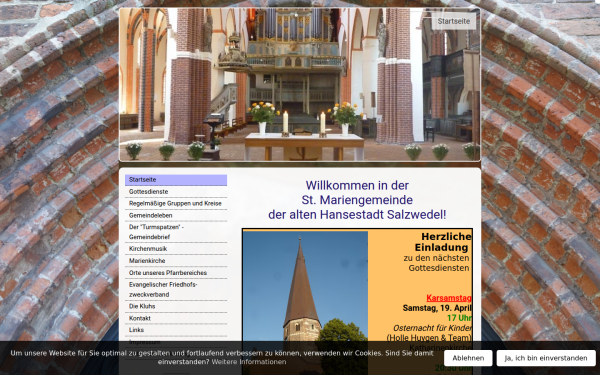The image size is (600, 375).
Task: Select Orte unseres Pfarrbereiches
Action: coord(176,273)
